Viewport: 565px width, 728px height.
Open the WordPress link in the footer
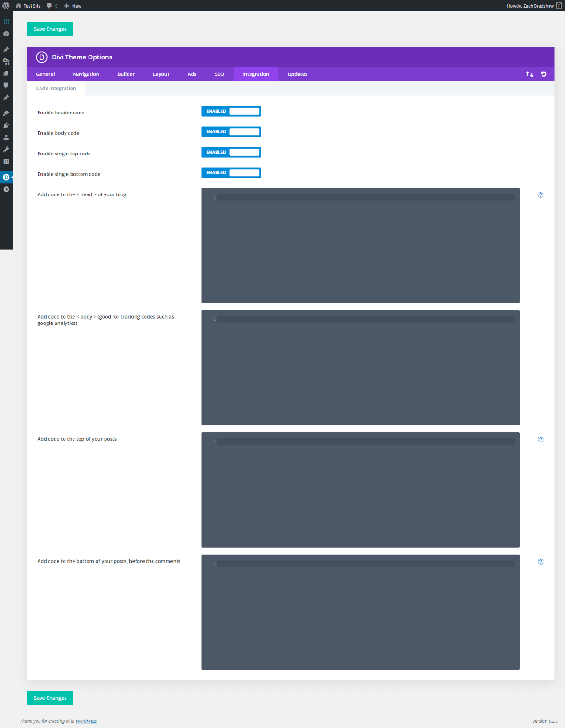tap(86, 721)
